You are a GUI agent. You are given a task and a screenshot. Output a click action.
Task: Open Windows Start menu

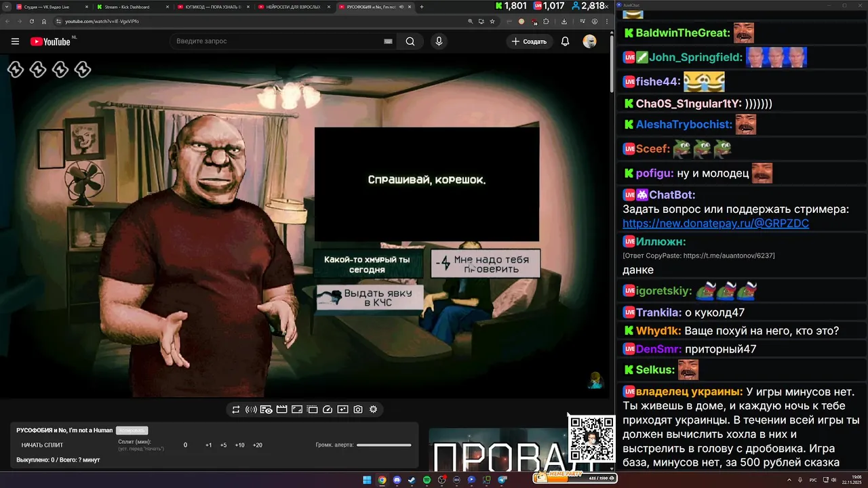click(367, 480)
